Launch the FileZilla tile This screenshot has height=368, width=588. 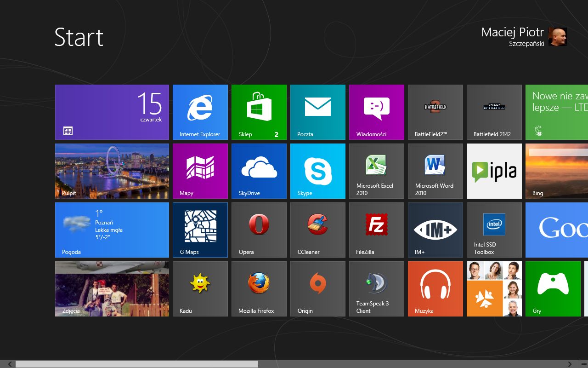click(x=377, y=230)
